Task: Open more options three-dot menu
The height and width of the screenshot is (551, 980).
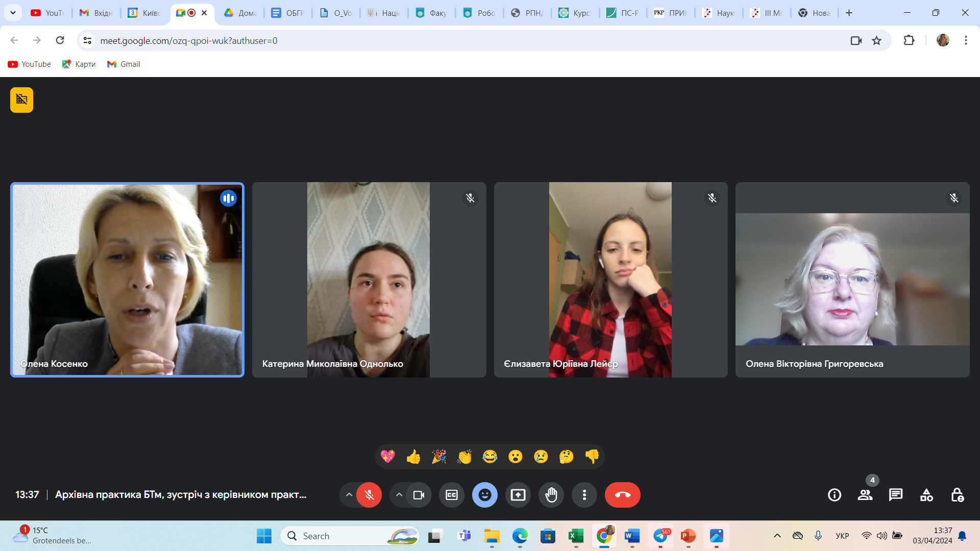Action: 584,495
